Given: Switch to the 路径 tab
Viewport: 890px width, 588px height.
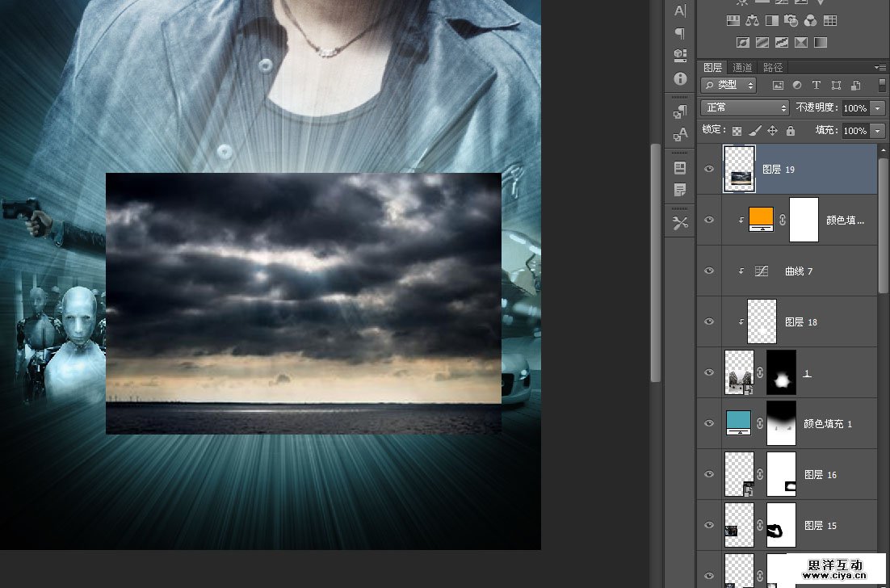Looking at the screenshot, I should [x=772, y=67].
